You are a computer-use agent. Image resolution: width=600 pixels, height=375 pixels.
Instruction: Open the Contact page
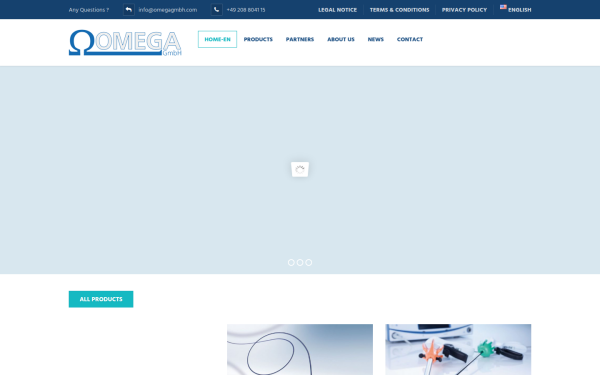410,39
